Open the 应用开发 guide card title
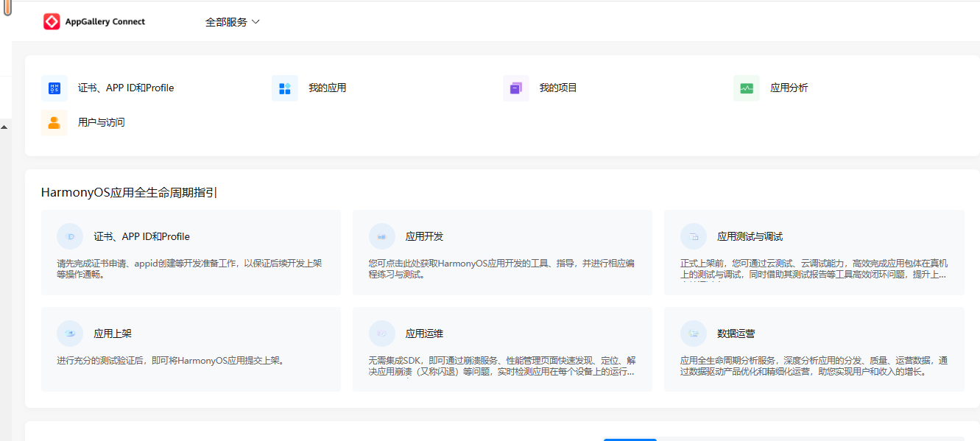The image size is (980, 441). click(x=424, y=236)
